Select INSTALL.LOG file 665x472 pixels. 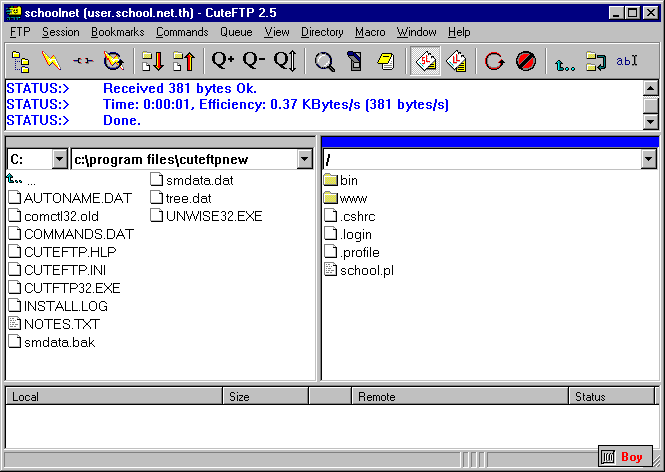[58, 306]
